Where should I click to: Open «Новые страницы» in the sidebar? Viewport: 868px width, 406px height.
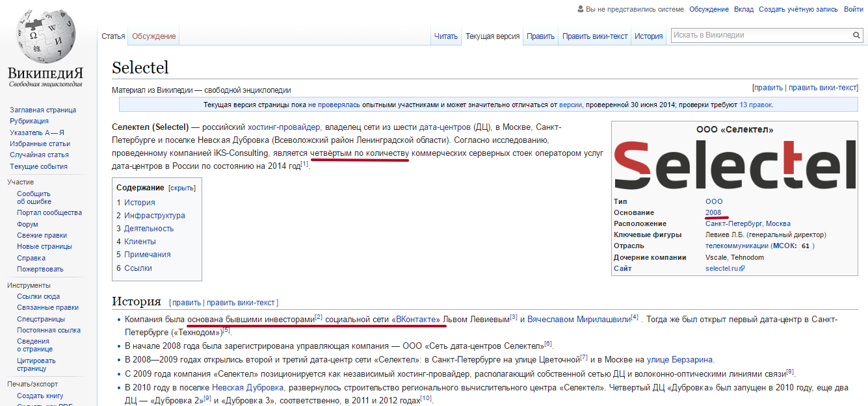(x=44, y=246)
